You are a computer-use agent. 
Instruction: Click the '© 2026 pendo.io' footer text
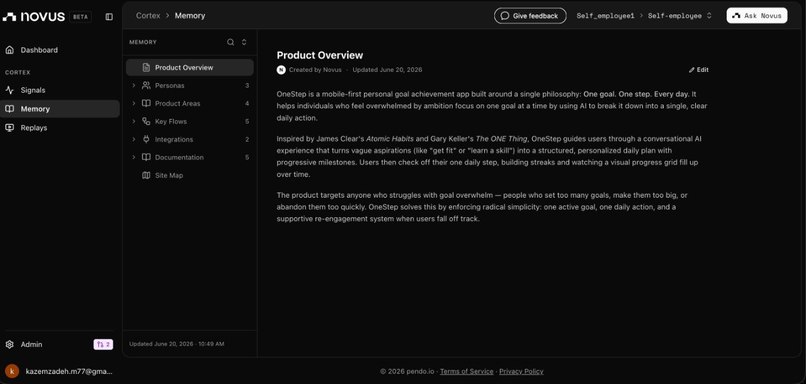click(x=407, y=371)
